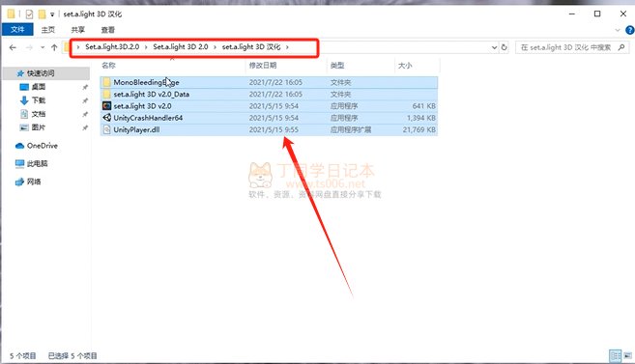Viewport: 635px width, 364px height.
Task: Click the Unity logo icon of UnityCrashHandler64
Action: (106, 118)
